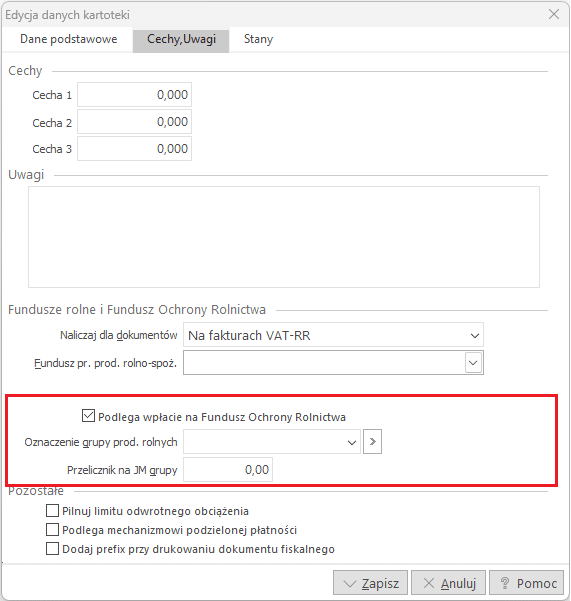
Task: Select the Cecha 3 numeric field
Action: [135, 148]
